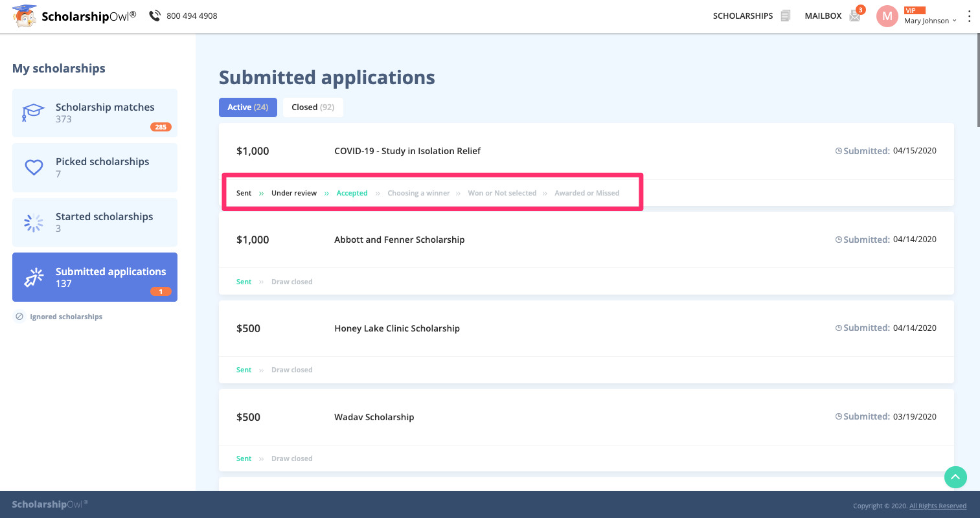Viewport: 980px width, 518px height.
Task: Click the graduation cap Scholarship matches icon
Action: [x=33, y=113]
